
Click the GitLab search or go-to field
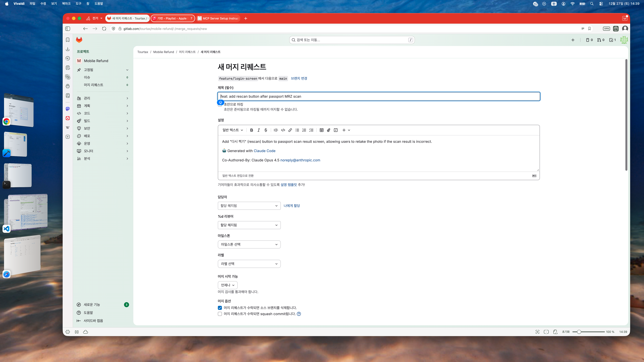click(x=352, y=40)
